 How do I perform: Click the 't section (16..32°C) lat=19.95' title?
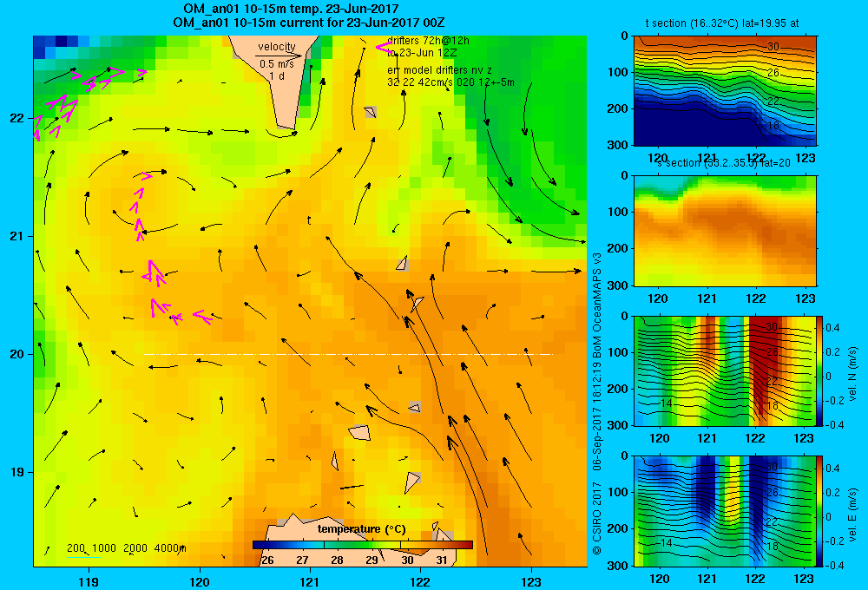pyautogui.click(x=722, y=23)
